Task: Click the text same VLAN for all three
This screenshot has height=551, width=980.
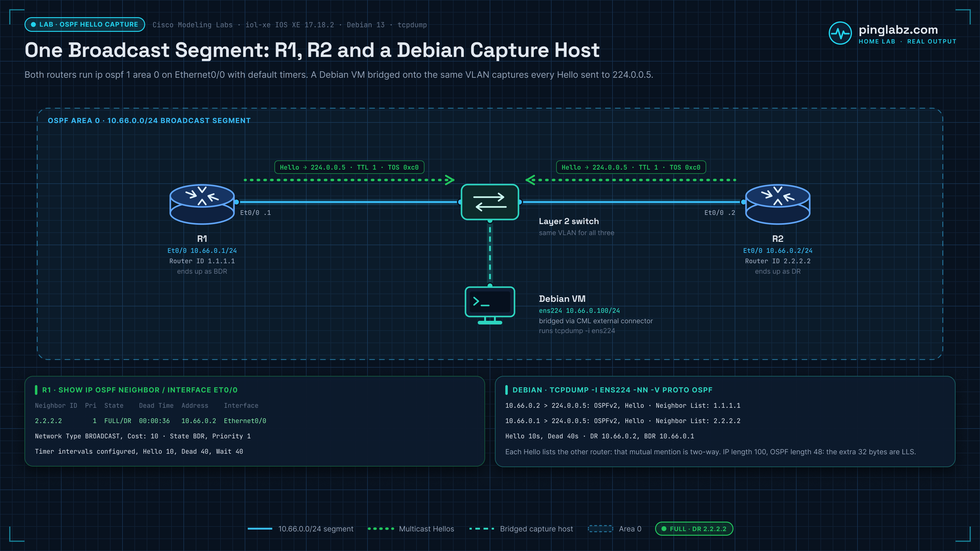Action: 576,233
